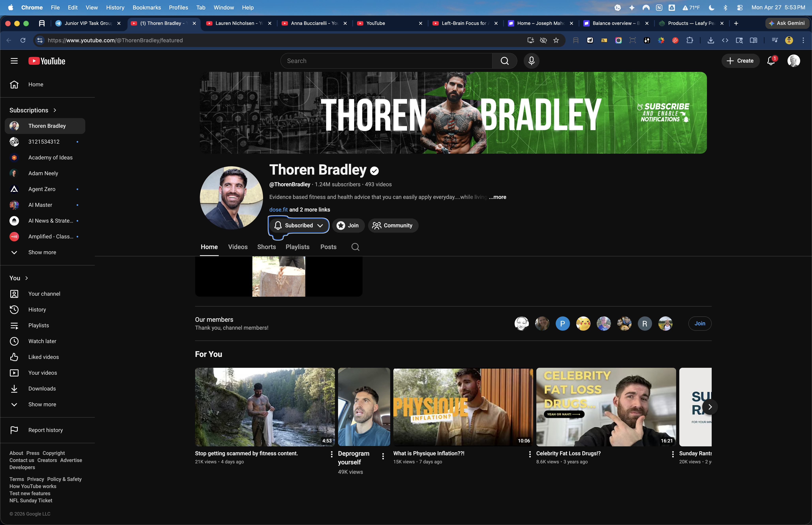The height and width of the screenshot is (525, 812).
Task: Open options for 'What is Physique Inflation' video
Action: (x=530, y=454)
